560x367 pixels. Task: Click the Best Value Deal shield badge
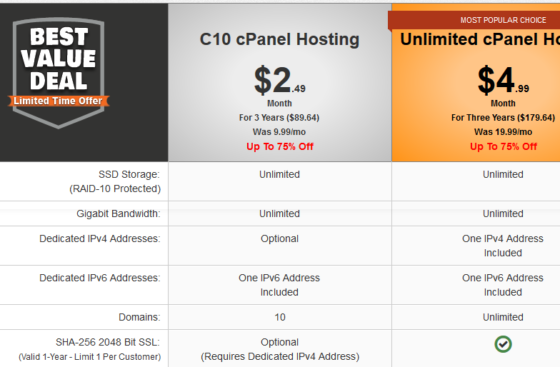(x=59, y=73)
